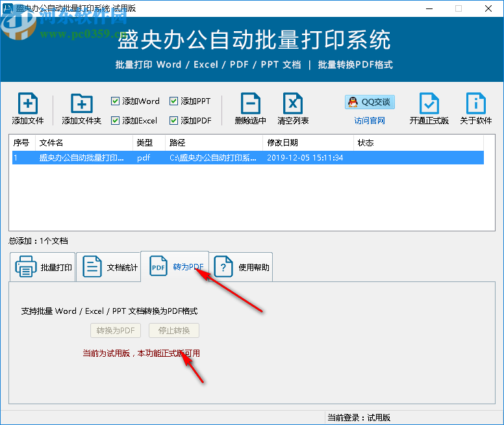The image size is (504, 425).
Task: Toggle the 添加PPT checkbox
Action: pos(173,101)
